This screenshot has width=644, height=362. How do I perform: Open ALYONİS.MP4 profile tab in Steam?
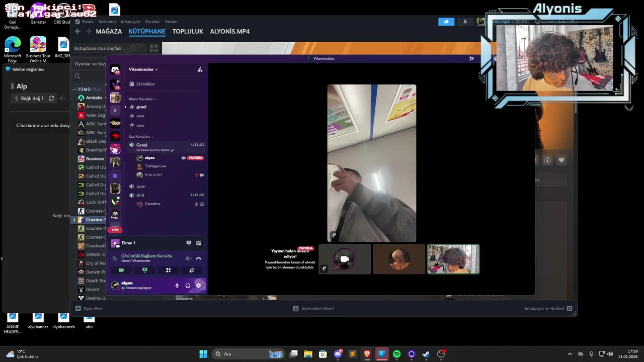click(230, 31)
